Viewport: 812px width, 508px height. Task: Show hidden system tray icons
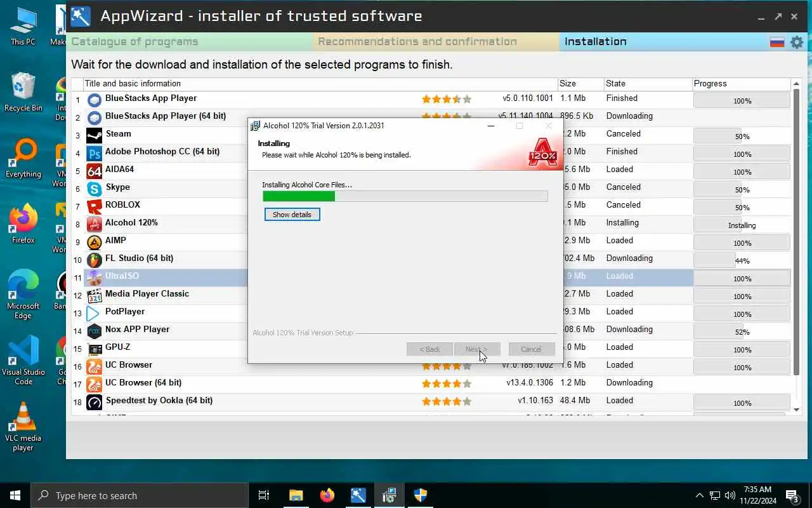700,495
